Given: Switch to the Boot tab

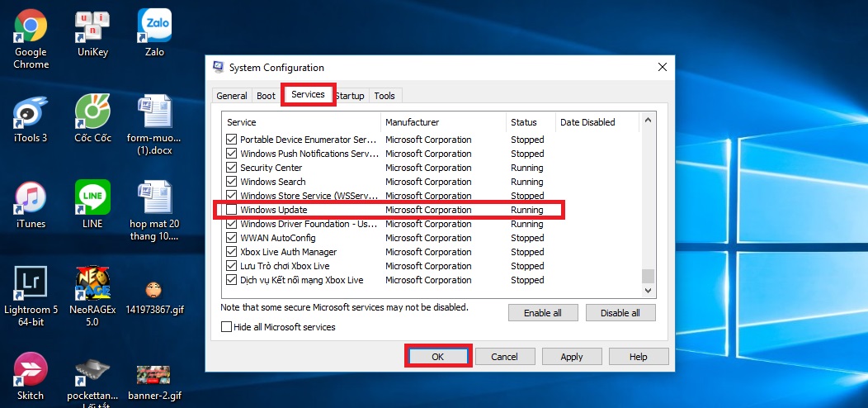Looking at the screenshot, I should tap(266, 96).
